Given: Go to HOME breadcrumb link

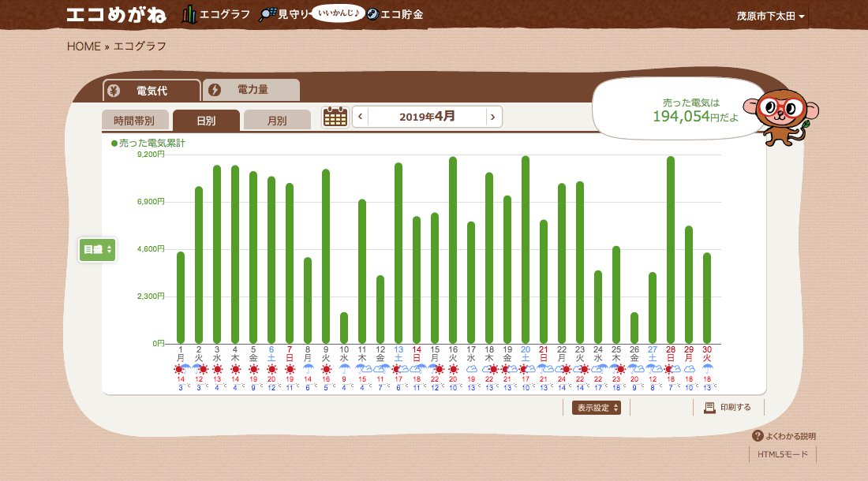Looking at the screenshot, I should tap(84, 47).
